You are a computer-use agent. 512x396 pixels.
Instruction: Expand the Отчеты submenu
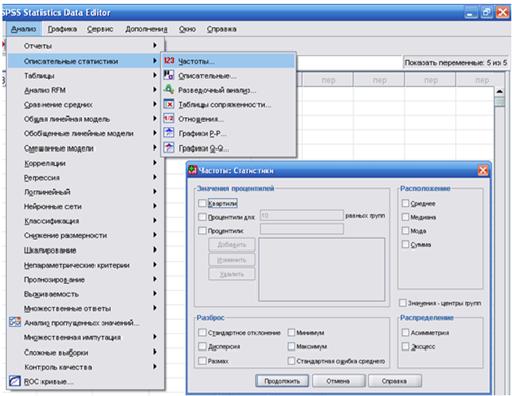(86, 46)
